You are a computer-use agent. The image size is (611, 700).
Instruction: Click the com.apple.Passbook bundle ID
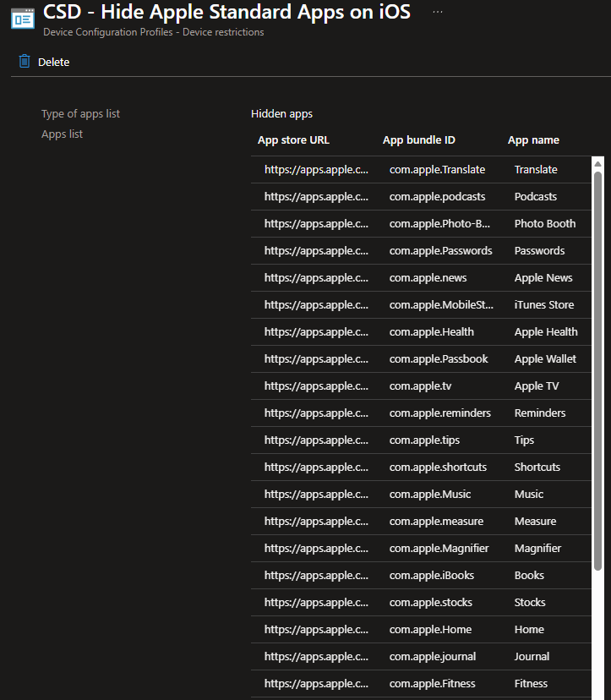click(439, 359)
